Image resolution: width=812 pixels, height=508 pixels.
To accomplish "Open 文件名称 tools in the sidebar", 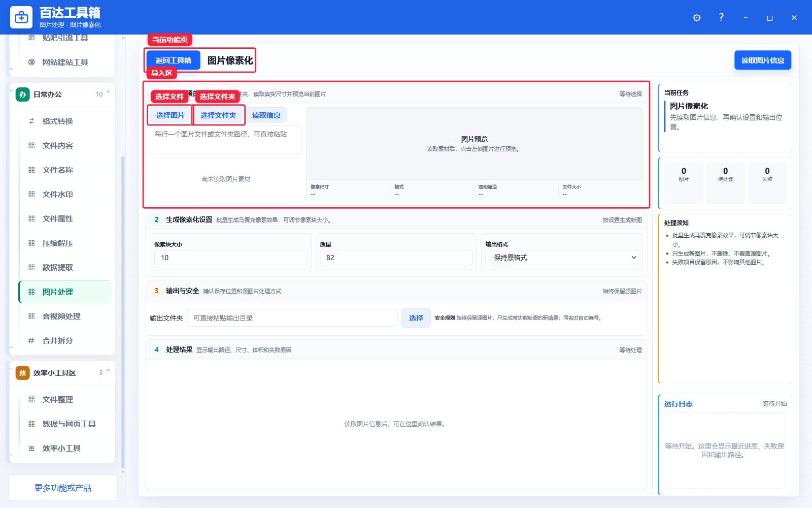I will (65, 170).
